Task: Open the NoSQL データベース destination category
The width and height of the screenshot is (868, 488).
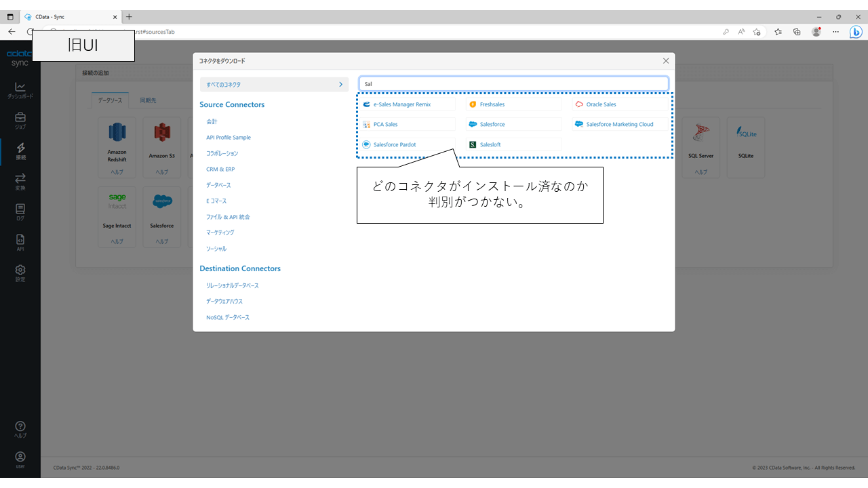Action: click(x=228, y=317)
